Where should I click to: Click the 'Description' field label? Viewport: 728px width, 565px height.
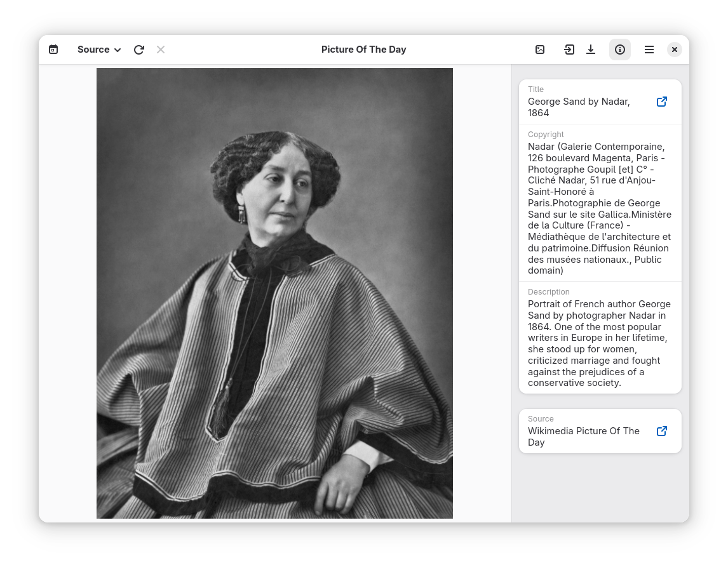tap(548, 292)
